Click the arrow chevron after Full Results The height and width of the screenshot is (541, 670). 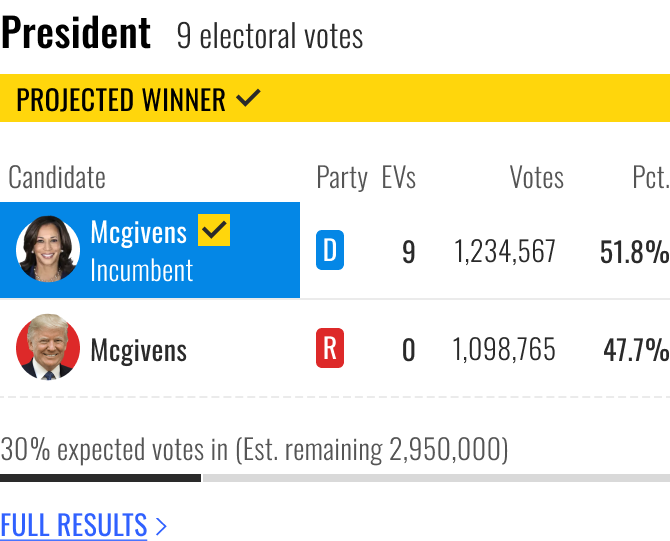[x=161, y=526]
